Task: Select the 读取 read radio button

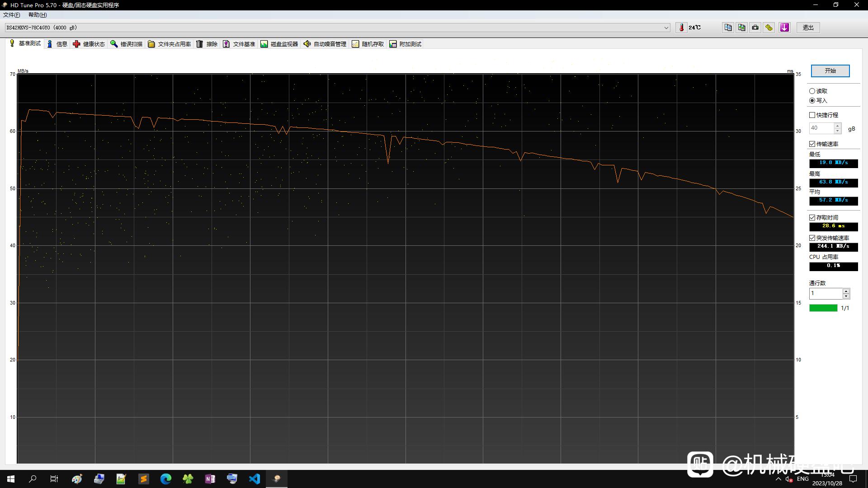Action: [x=818, y=91]
